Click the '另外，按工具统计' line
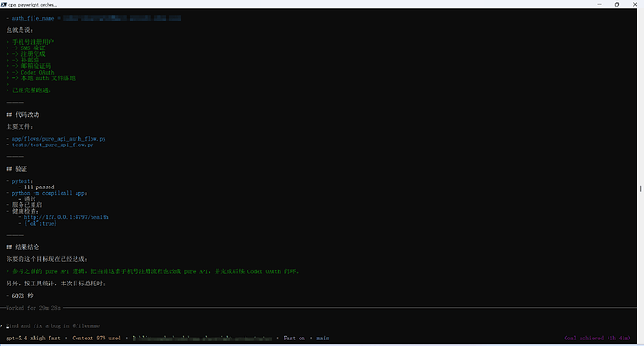Screen dimensions: 644x346 coord(55,284)
